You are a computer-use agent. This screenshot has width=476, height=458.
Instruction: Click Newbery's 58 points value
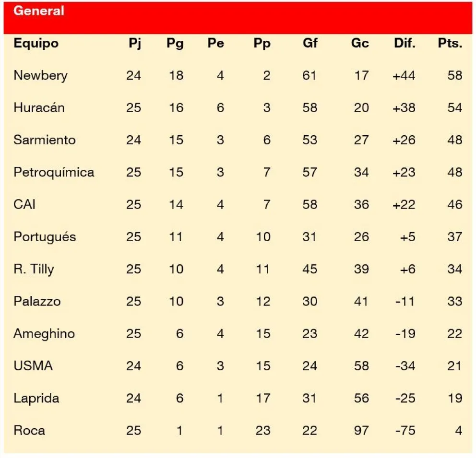click(454, 75)
